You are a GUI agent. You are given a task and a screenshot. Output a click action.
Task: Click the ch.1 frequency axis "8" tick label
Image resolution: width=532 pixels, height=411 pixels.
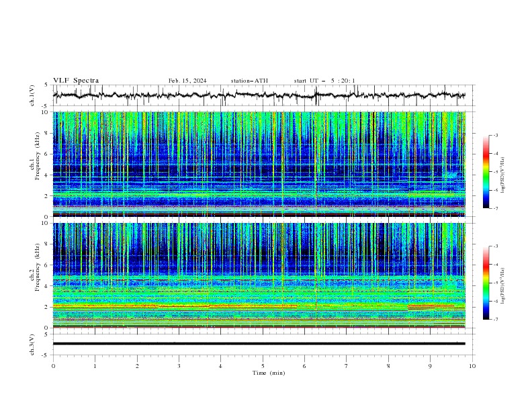coord(47,133)
